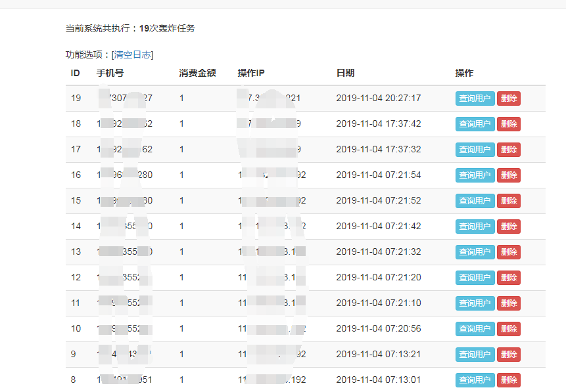Viewport: 566px width, 392px height.
Task: Select date 2019-11-04 07:13:21
Action: click(378, 354)
